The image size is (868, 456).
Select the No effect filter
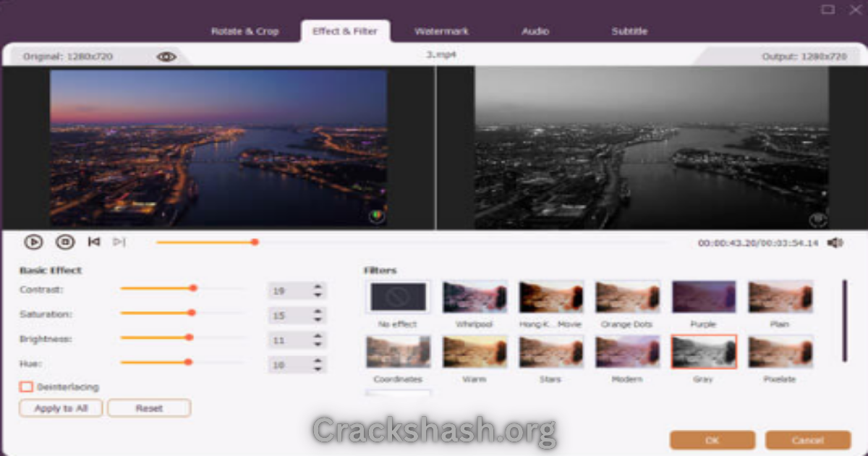[x=399, y=297]
